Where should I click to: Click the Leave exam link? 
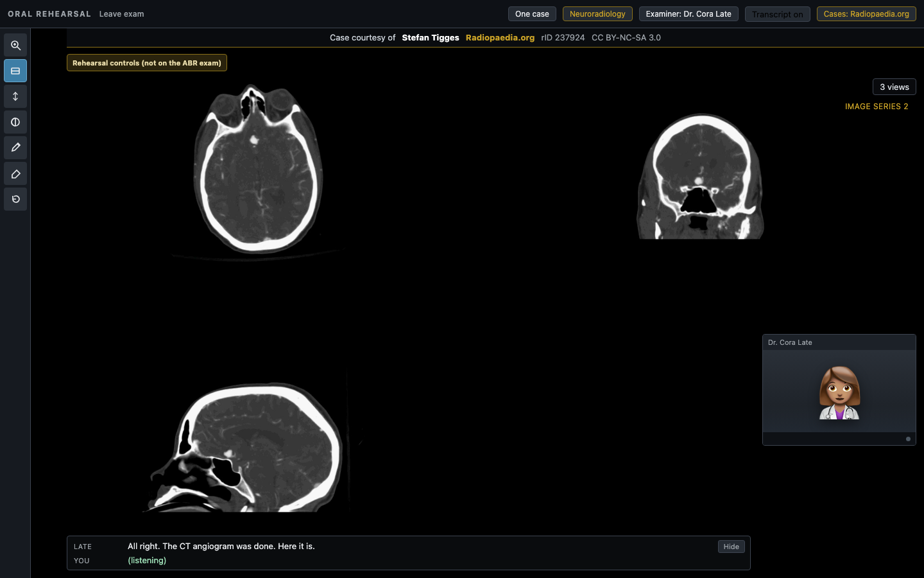[121, 14]
